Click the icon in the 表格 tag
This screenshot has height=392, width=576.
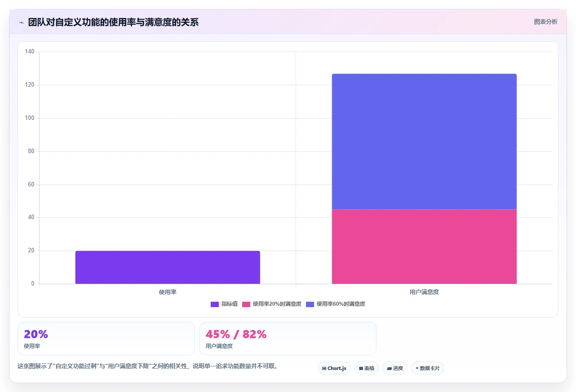tap(361, 368)
